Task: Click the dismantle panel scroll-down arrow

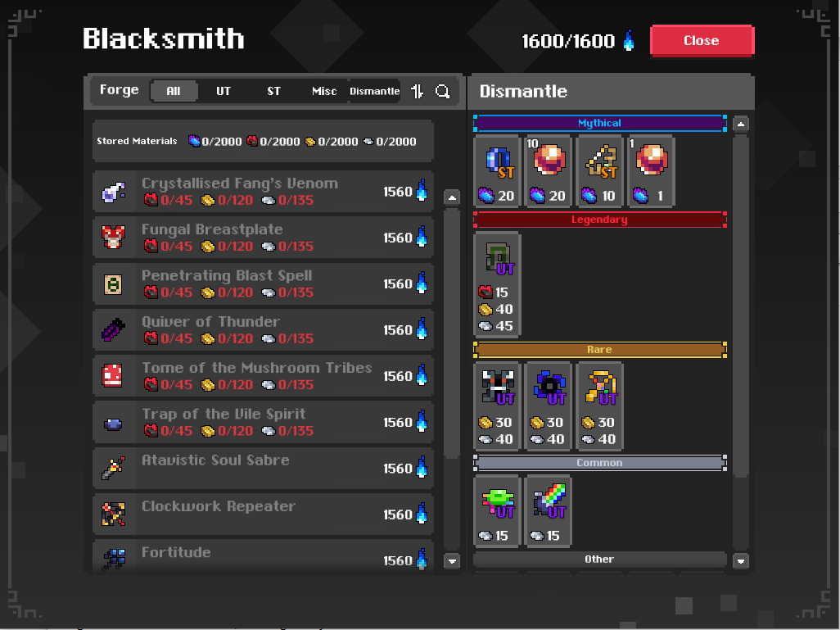Action: (x=741, y=561)
